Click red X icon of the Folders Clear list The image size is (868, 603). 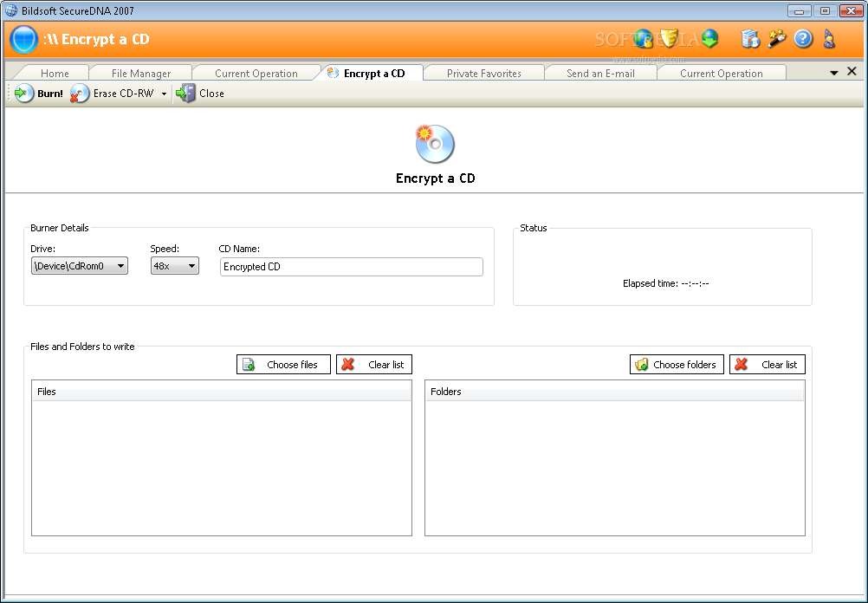coord(742,365)
